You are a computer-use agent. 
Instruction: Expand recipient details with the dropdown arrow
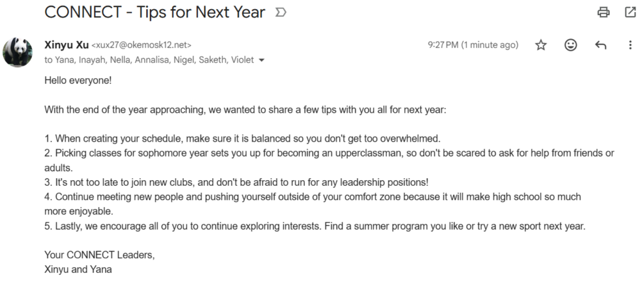click(261, 60)
